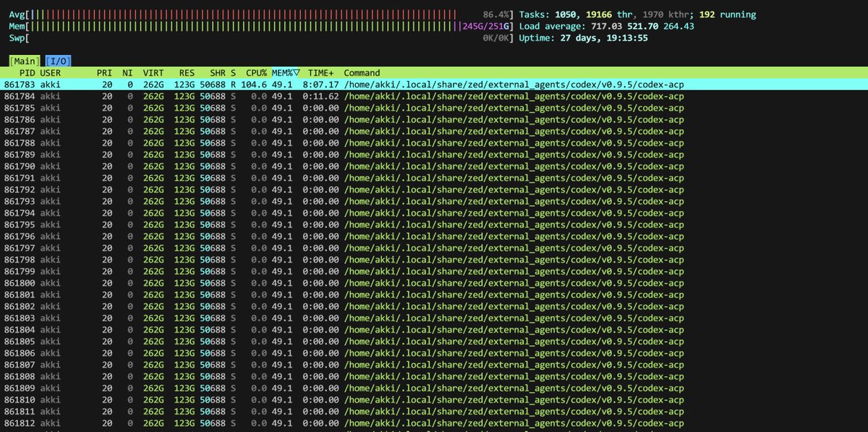Select process row with PID 861792
868x432 pixels.
[434, 190]
